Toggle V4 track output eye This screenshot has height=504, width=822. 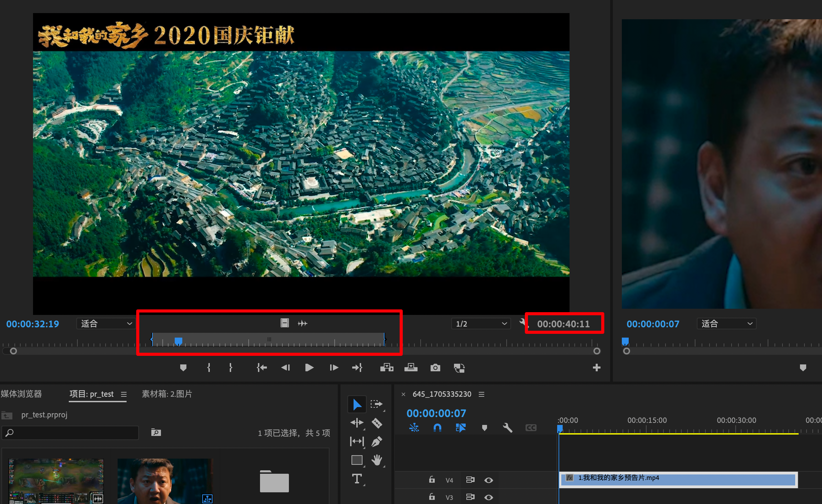pos(489,480)
